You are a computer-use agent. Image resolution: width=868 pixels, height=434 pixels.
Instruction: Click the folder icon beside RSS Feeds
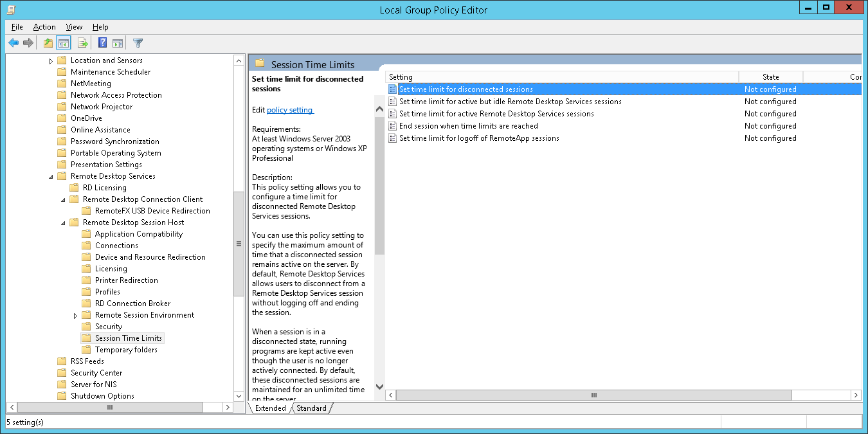[x=62, y=361]
